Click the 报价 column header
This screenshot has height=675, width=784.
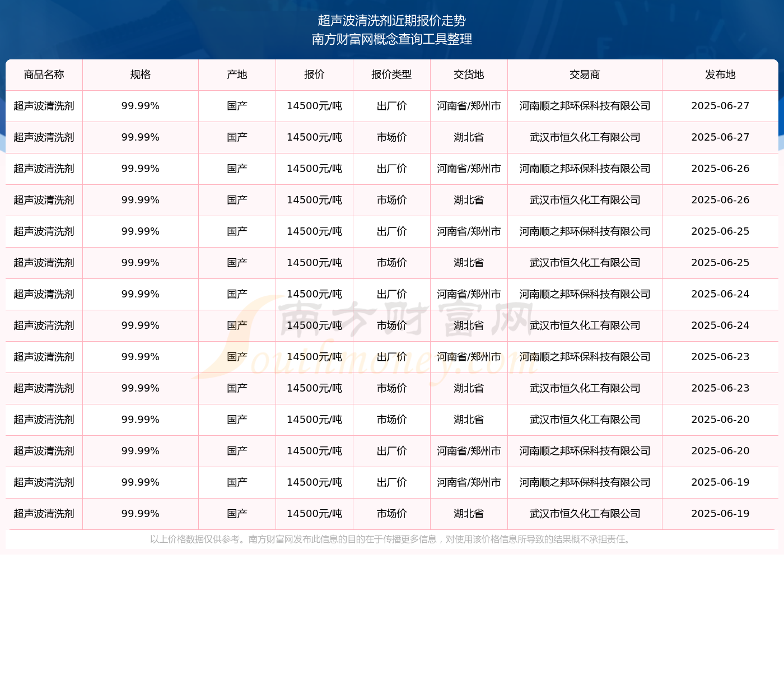point(315,75)
